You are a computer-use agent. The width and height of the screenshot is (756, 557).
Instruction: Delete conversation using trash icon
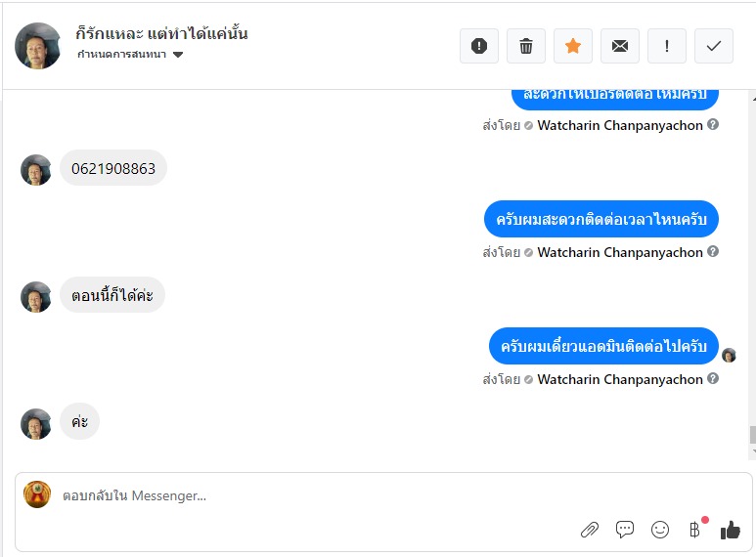[x=526, y=46]
